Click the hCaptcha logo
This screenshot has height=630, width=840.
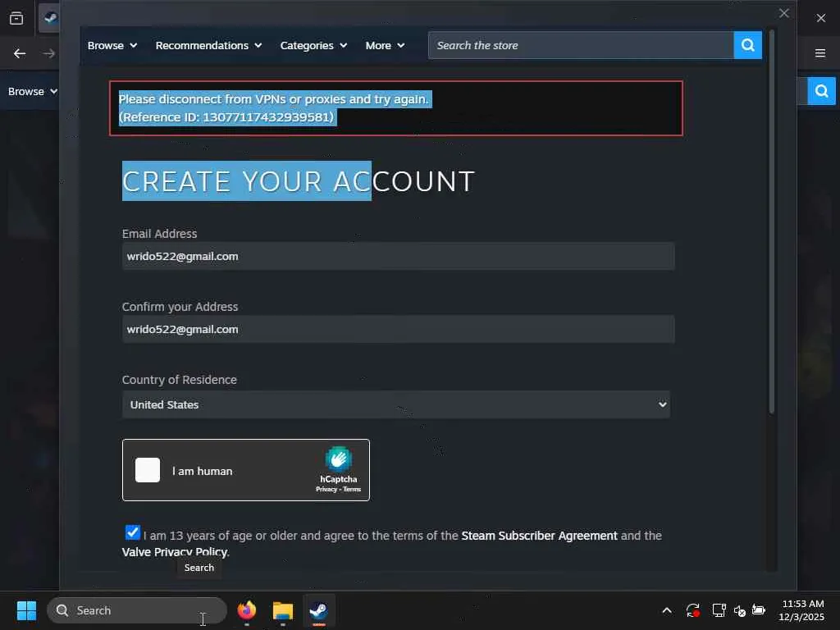339,459
